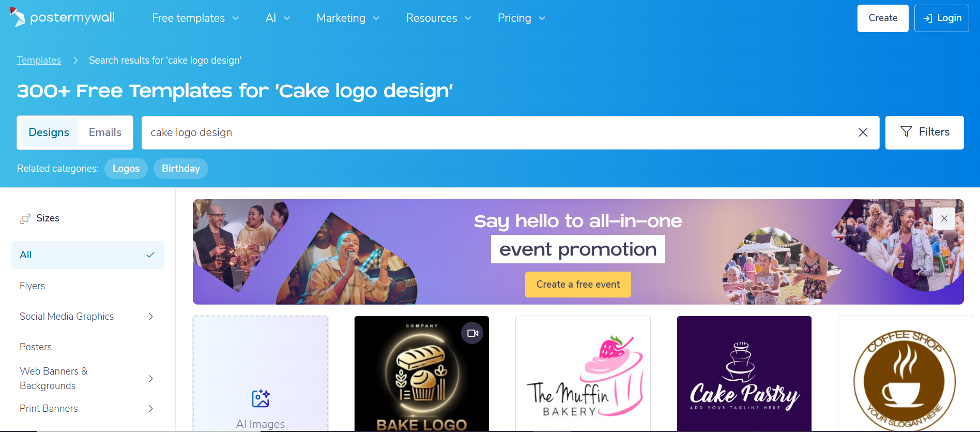980x432 pixels.
Task: Click the checkmark beside the All size filter
Action: [150, 255]
